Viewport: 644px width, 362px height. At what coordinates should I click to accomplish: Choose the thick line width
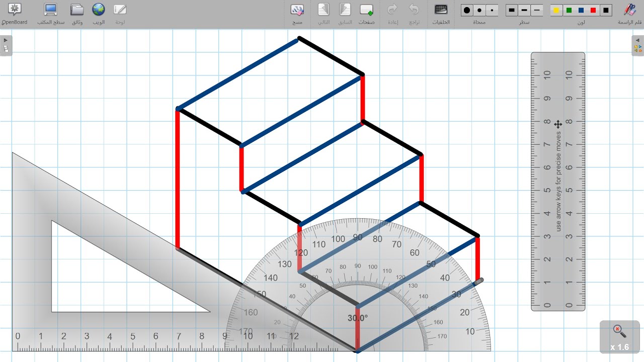[512, 10]
